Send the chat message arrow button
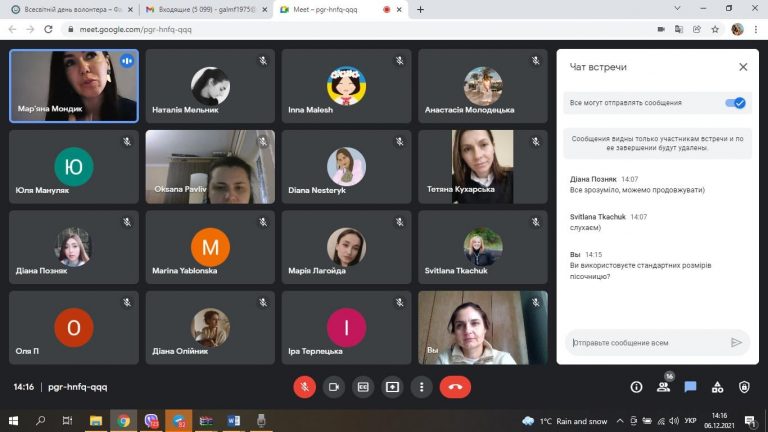Screen dimensions: 768x432 737,343
